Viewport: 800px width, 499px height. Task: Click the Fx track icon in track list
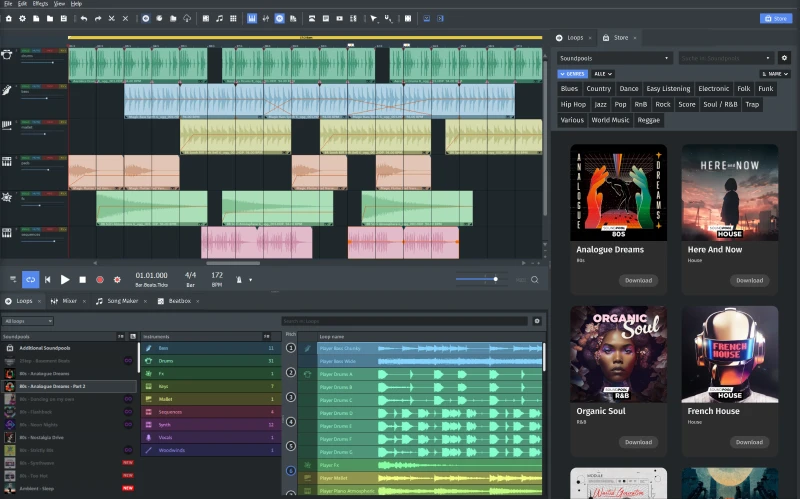7,197
